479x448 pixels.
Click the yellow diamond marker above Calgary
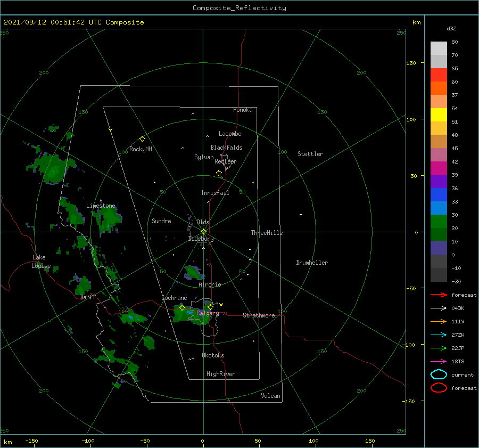(x=210, y=307)
